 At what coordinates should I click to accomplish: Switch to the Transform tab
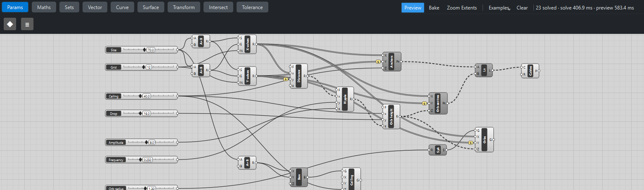(x=184, y=7)
